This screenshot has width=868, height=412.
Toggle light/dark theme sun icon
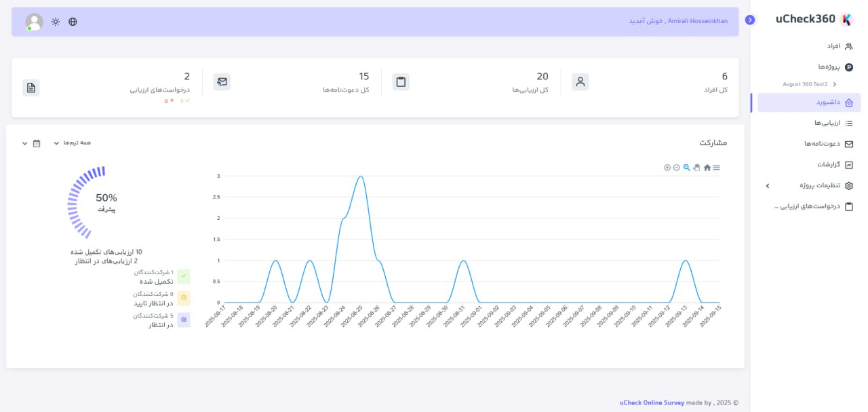56,22
